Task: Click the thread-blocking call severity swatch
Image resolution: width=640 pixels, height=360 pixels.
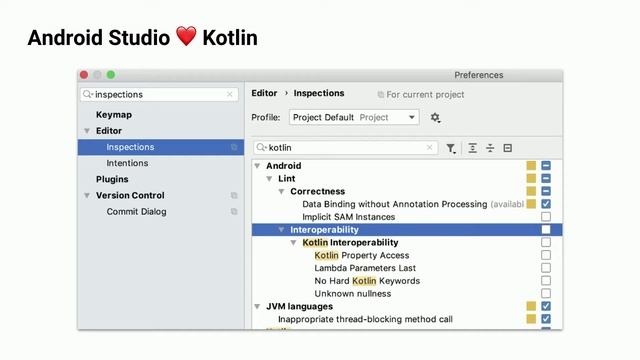Action: pos(531,319)
